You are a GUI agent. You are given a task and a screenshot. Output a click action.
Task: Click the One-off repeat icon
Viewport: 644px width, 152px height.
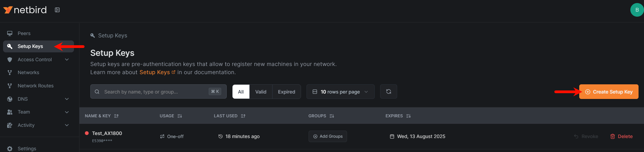click(x=162, y=136)
